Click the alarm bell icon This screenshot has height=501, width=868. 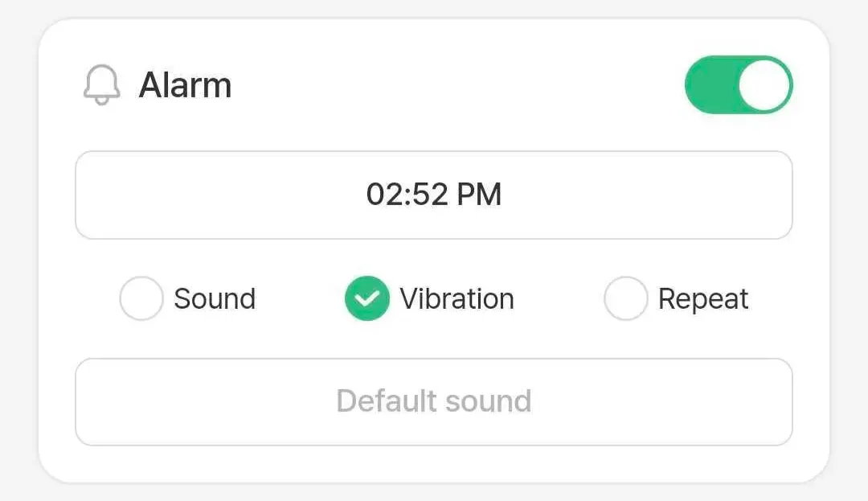coord(101,85)
